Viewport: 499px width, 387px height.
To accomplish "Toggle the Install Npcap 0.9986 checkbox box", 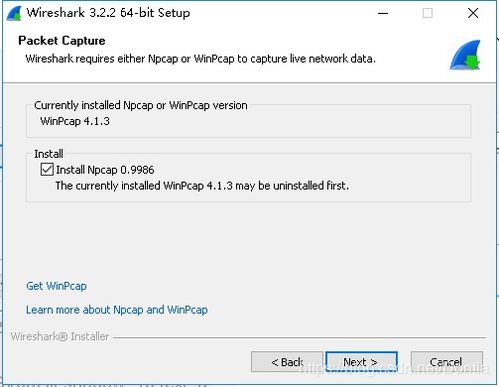I will (x=47, y=169).
